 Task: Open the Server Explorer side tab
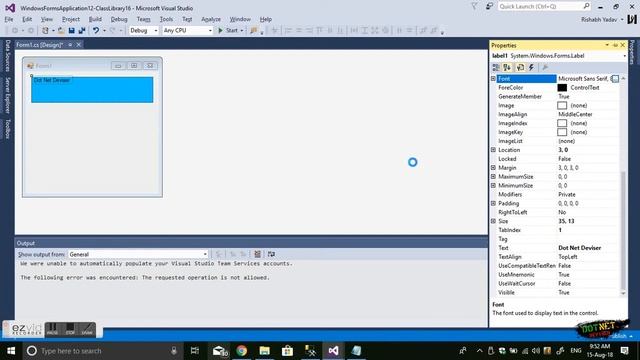(x=7, y=95)
